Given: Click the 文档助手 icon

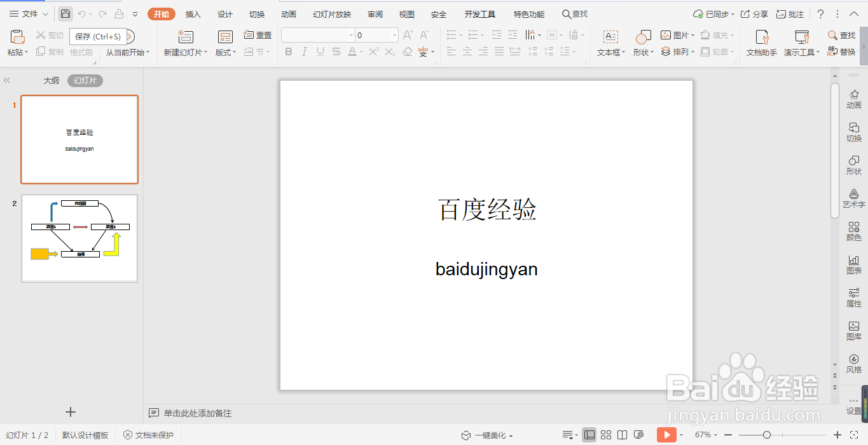Looking at the screenshot, I should [x=761, y=37].
